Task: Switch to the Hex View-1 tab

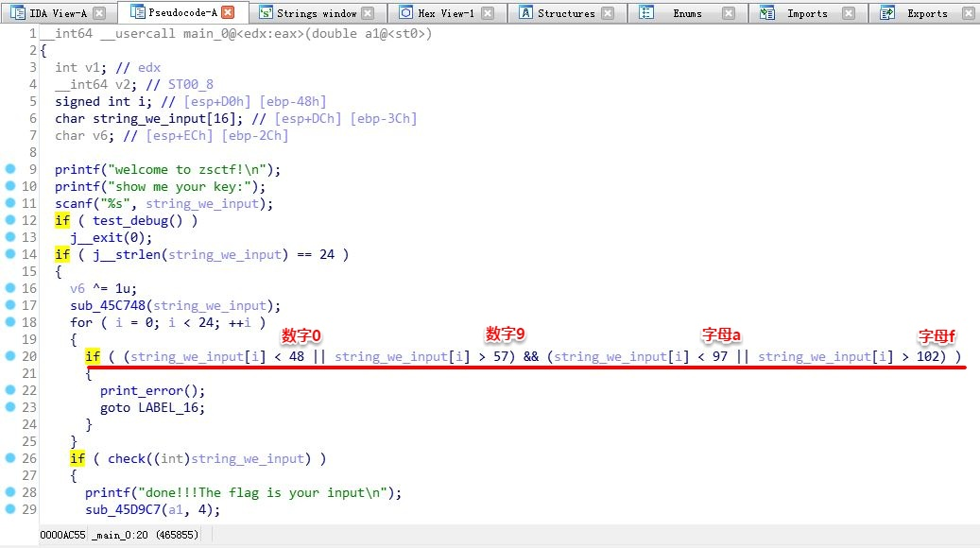Action: pos(446,13)
